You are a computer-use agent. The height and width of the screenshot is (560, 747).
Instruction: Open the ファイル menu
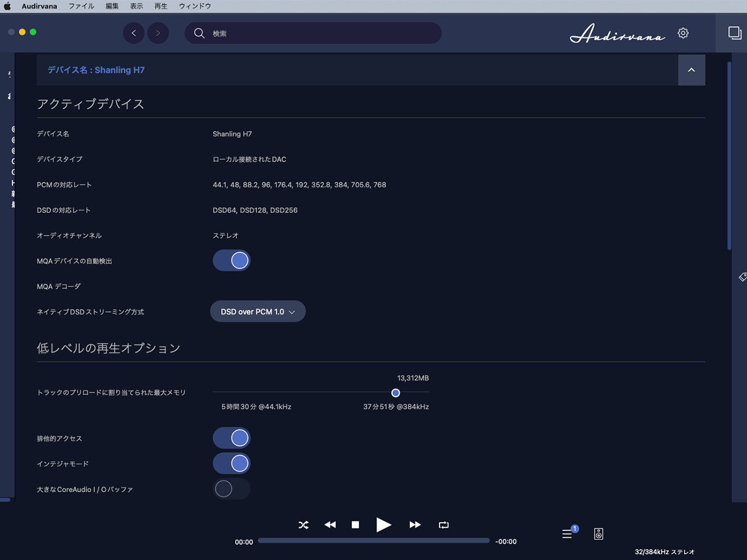pos(81,6)
